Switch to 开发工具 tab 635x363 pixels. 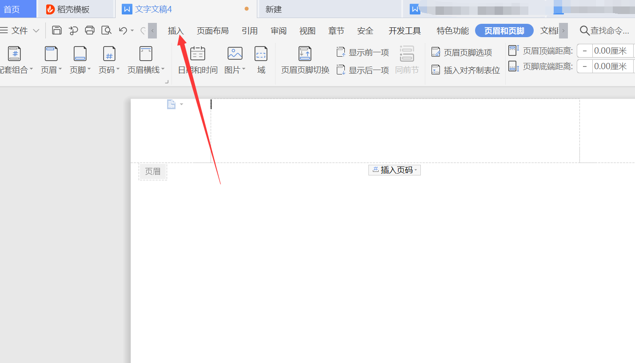pyautogui.click(x=405, y=30)
